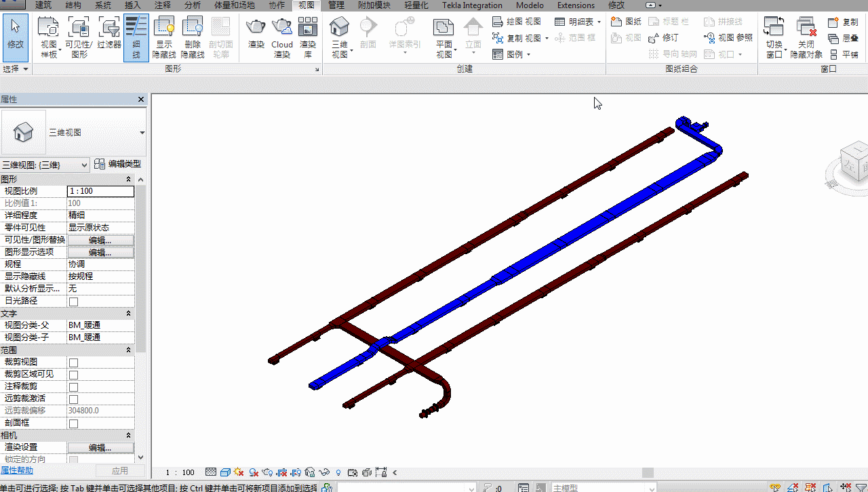The height and width of the screenshot is (492, 868).
Task: Click the 编辑类型 edit type button
Action: pos(117,164)
